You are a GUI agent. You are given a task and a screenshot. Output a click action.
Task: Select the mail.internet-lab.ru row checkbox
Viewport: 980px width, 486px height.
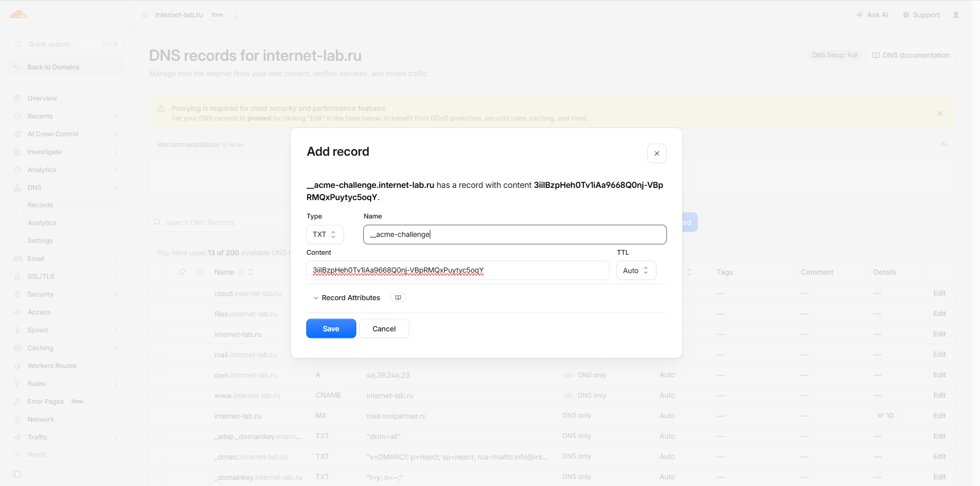coord(161,355)
